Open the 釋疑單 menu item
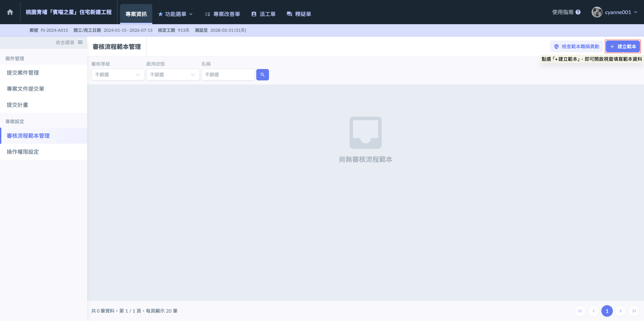 (299, 14)
